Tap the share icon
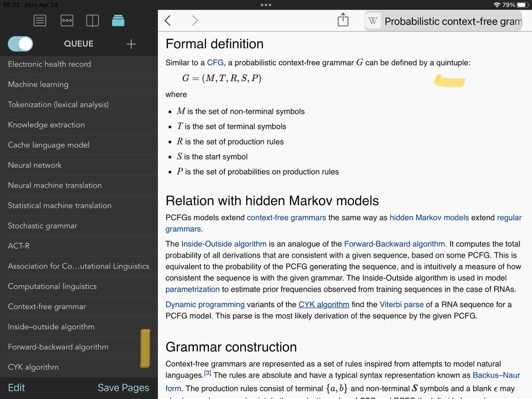The image size is (532, 399). pos(343,20)
